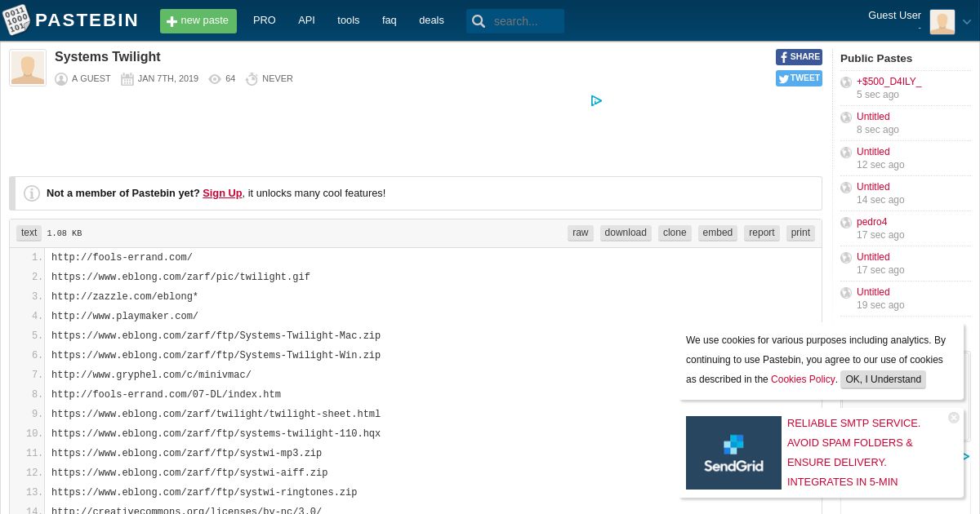This screenshot has width=980, height=514.
Task: Click the 1.08 KB file size text
Action: point(65,233)
